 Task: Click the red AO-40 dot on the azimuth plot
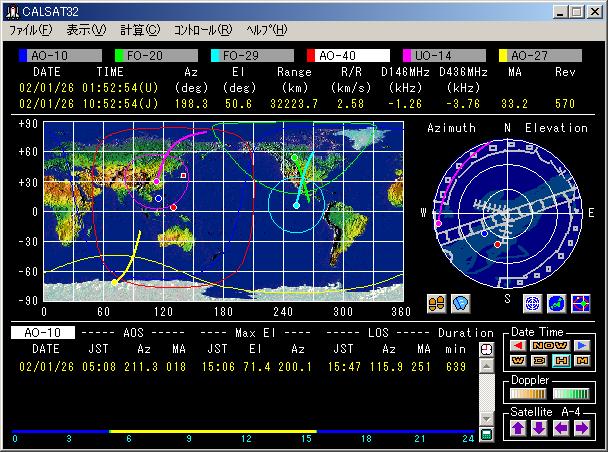pyautogui.click(x=497, y=244)
